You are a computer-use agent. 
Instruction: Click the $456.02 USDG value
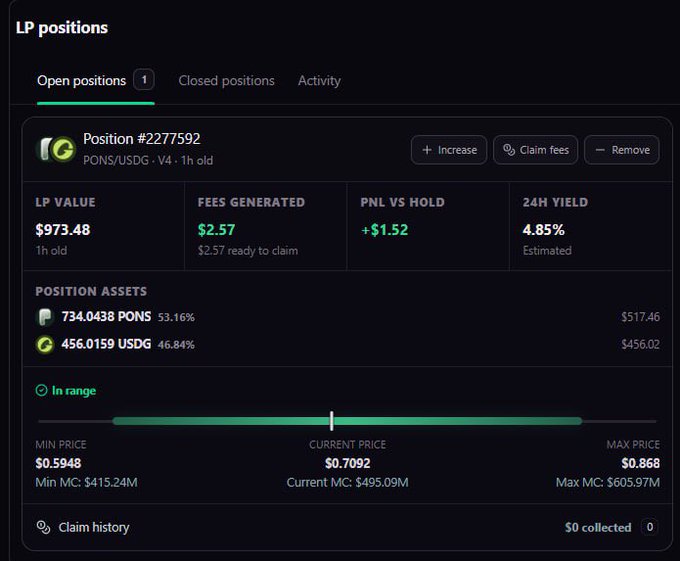pyautogui.click(x=641, y=345)
